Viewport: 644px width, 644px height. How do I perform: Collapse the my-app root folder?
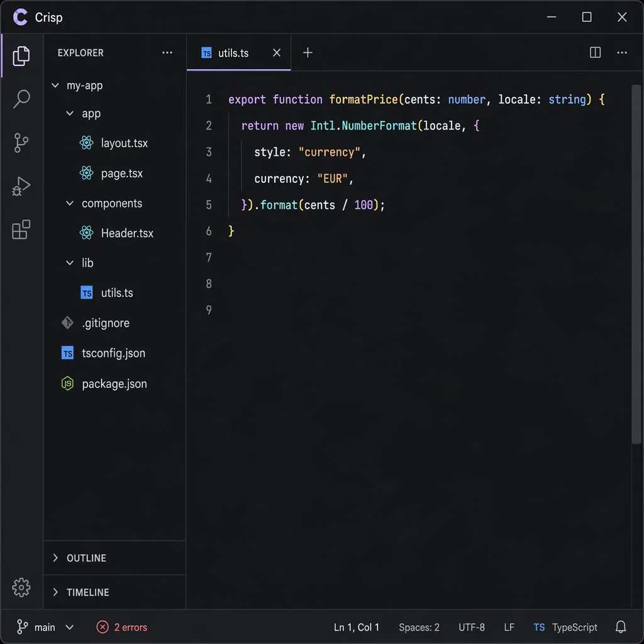pos(55,85)
